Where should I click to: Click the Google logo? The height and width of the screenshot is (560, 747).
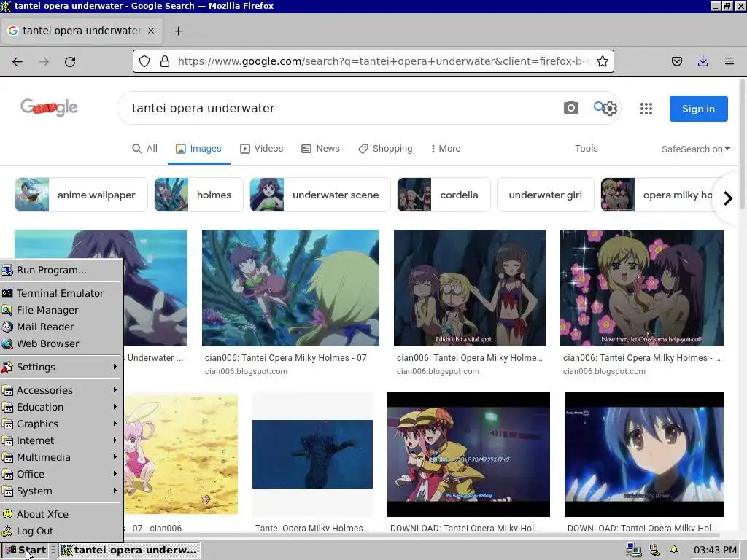49,107
